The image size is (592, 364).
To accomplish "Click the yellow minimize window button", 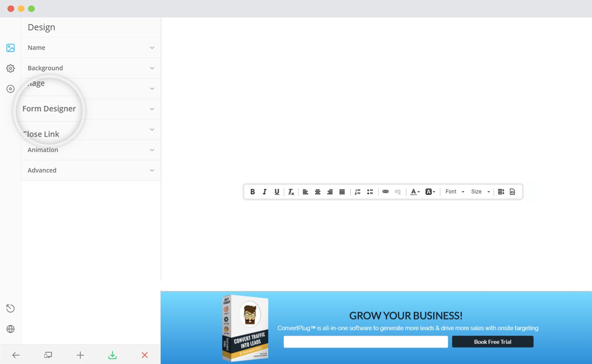I will (21, 9).
